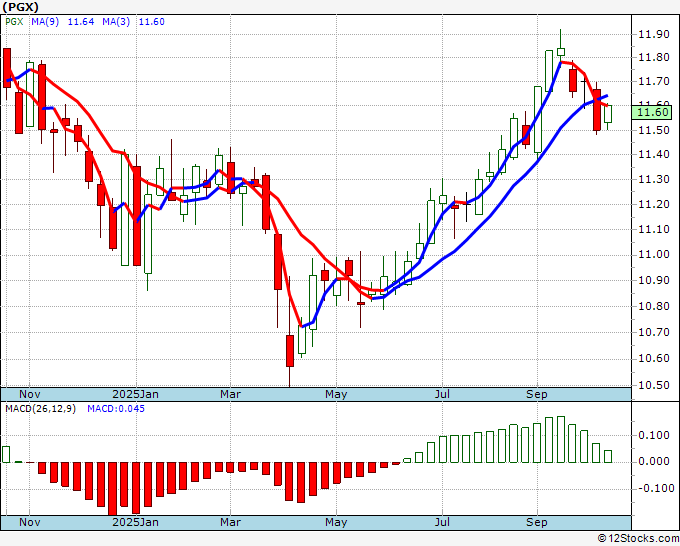Click Sep on the price chart time axis
This screenshot has width=680, height=546.
[537, 394]
